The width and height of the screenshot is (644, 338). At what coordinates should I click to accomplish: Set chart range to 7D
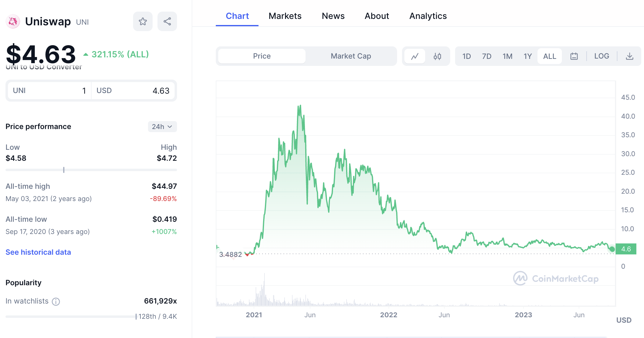click(x=487, y=56)
